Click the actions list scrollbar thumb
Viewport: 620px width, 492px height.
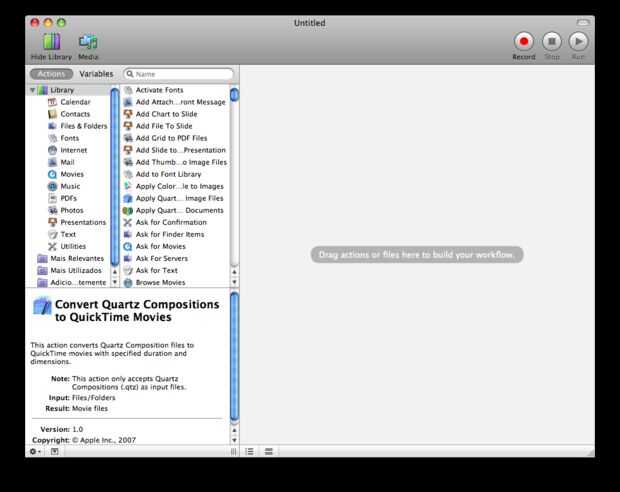click(x=234, y=94)
